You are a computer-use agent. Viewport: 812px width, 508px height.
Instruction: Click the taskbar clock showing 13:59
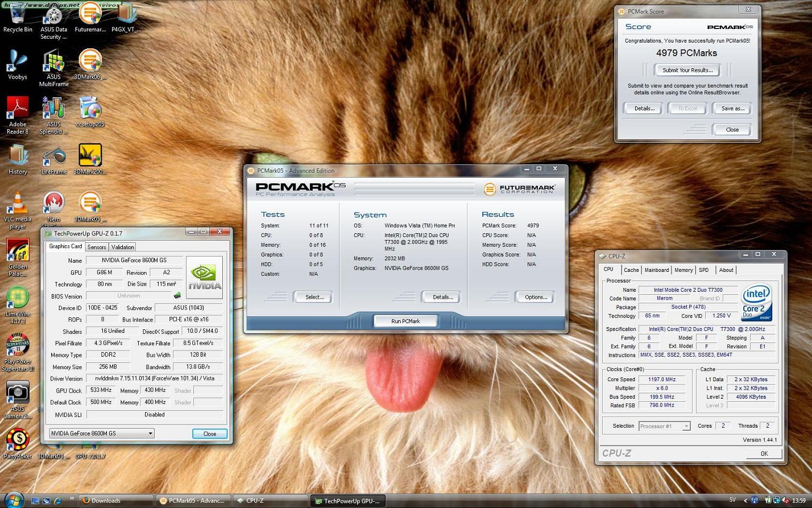tap(799, 501)
